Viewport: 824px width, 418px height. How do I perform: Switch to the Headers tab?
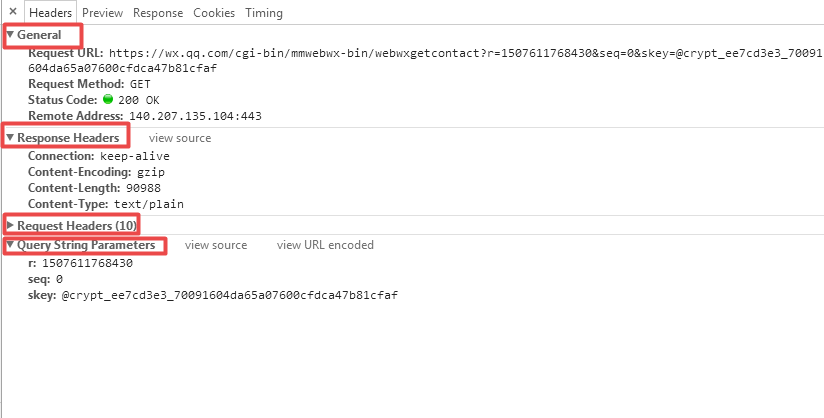tap(49, 13)
